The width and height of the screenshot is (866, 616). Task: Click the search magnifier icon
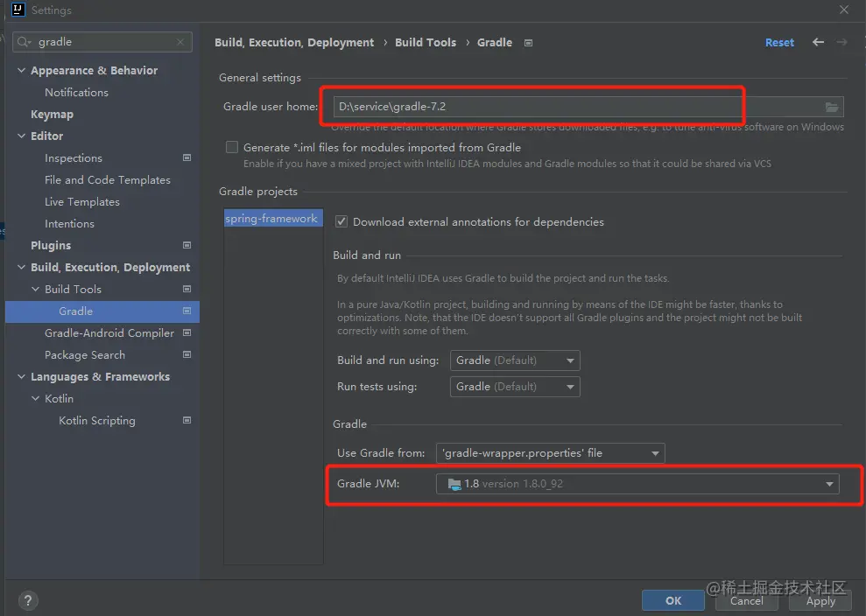pos(24,42)
